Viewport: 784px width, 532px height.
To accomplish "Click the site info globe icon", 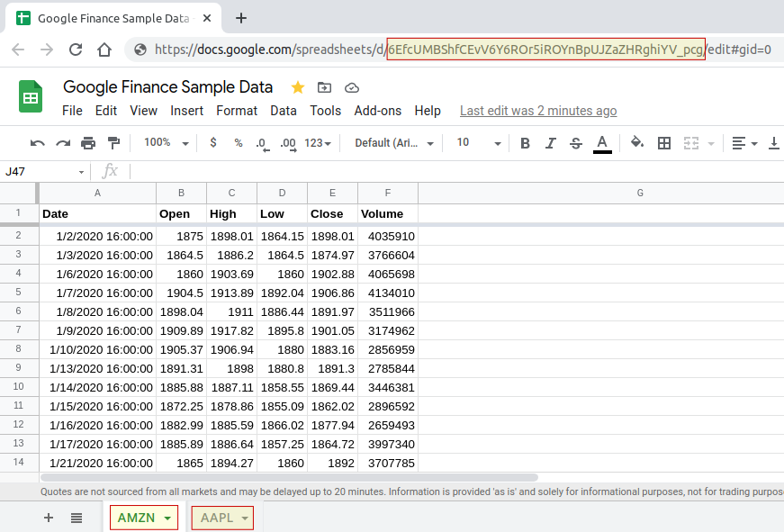I will click(x=140, y=50).
